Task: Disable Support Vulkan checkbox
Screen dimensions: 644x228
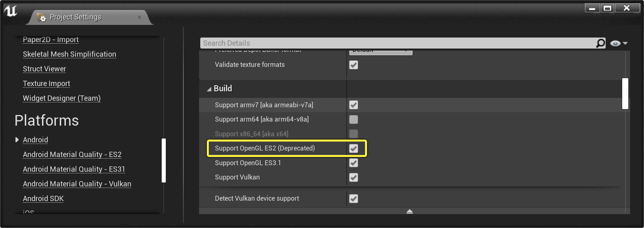Action: (354, 177)
